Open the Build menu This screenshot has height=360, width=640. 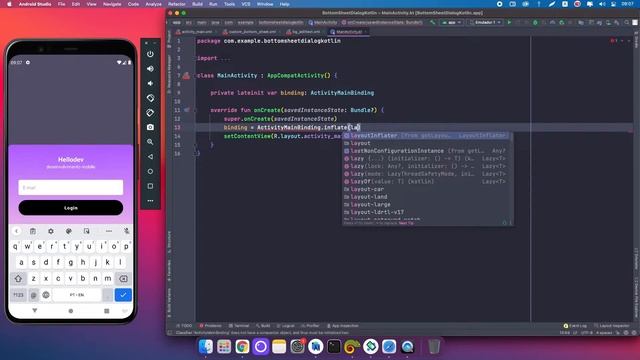[x=198, y=4]
